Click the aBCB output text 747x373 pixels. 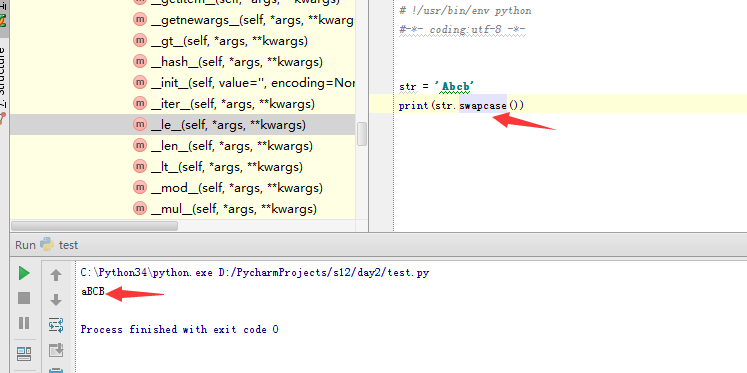tap(92, 292)
